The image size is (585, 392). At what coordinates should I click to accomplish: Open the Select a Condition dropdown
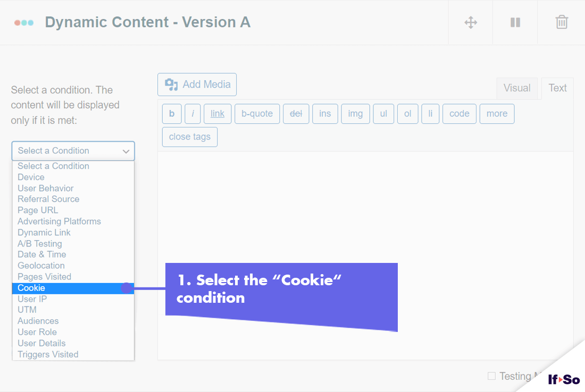pos(73,151)
